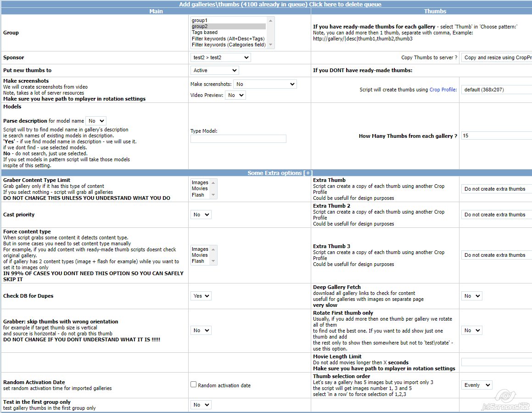Open the Deep Gallery Fetch dropdown

[x=471, y=296]
